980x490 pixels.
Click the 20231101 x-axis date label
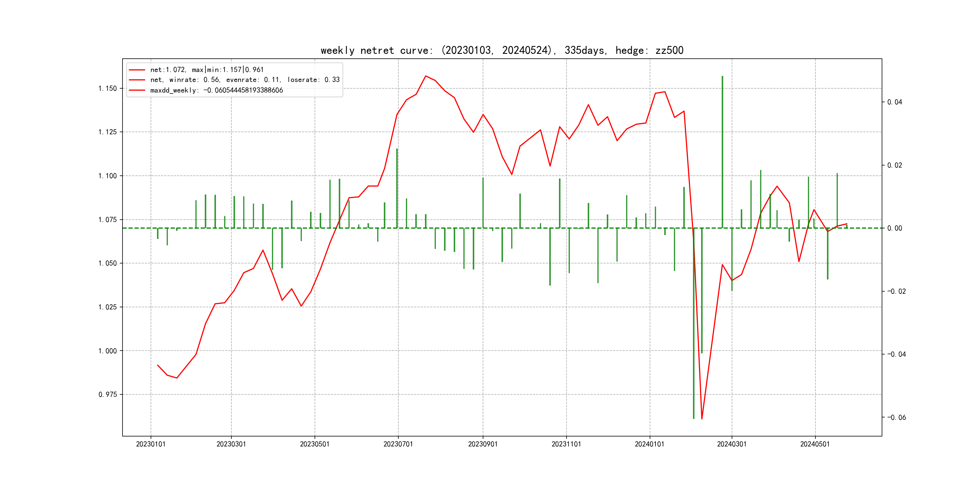[566, 444]
